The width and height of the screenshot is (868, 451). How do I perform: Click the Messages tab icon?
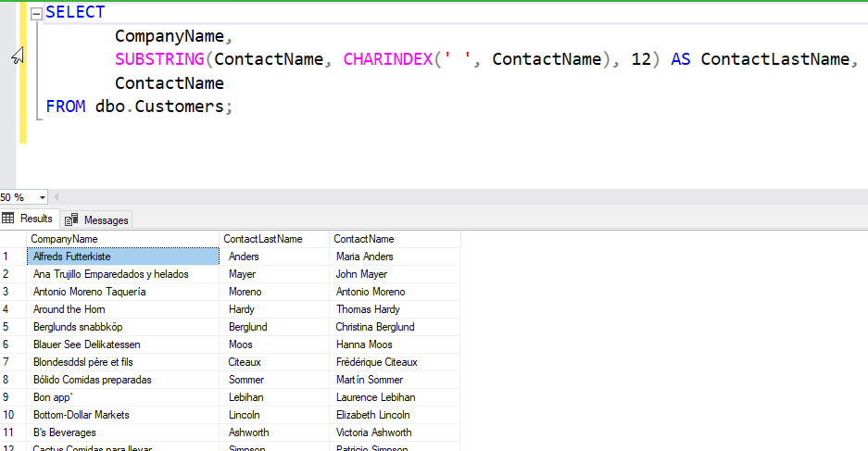pos(71,220)
